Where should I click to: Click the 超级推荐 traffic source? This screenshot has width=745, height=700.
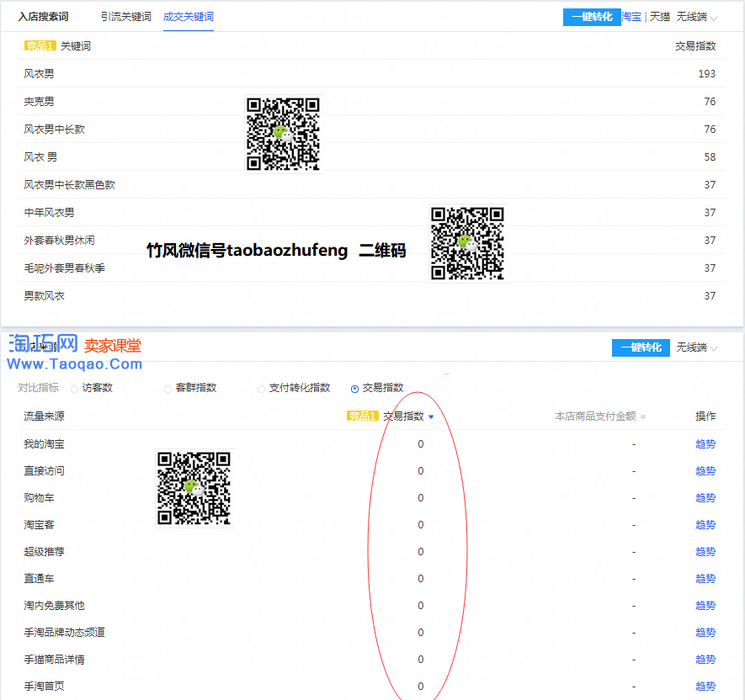[44, 552]
